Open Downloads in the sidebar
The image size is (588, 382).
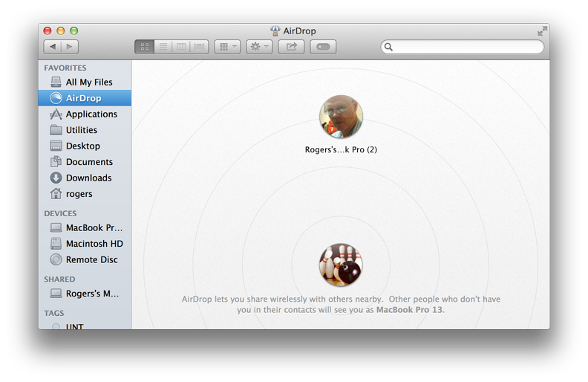(85, 178)
